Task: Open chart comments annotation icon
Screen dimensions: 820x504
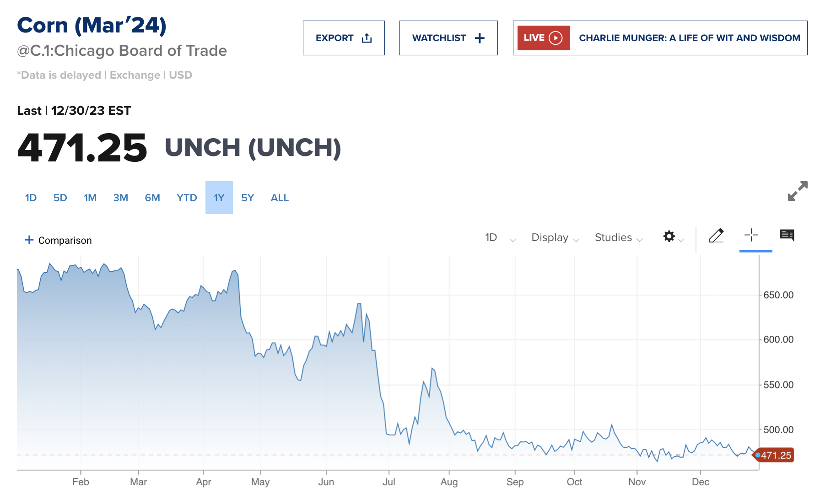Action: pos(788,235)
